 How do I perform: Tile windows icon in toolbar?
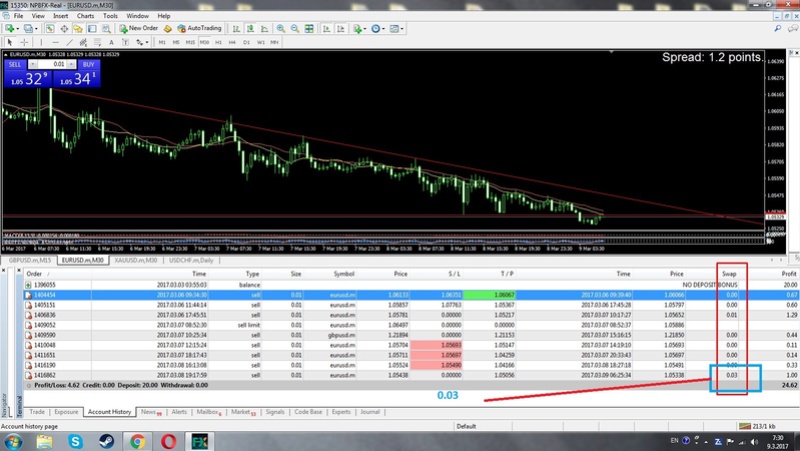[309, 29]
